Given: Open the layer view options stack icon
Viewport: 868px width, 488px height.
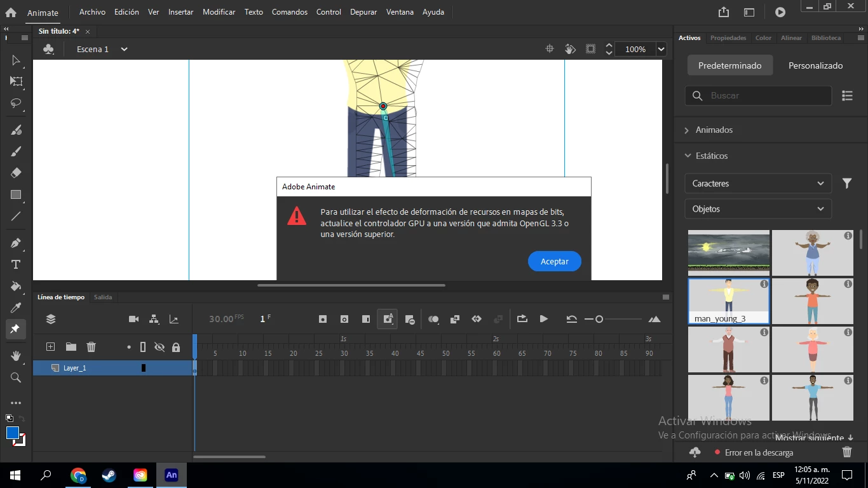Looking at the screenshot, I should pyautogui.click(x=51, y=319).
